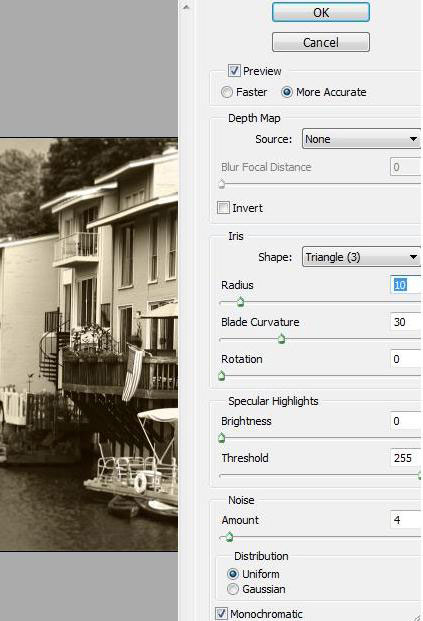Select the More Accurate radio option
423x621 pixels.
pos(287,92)
